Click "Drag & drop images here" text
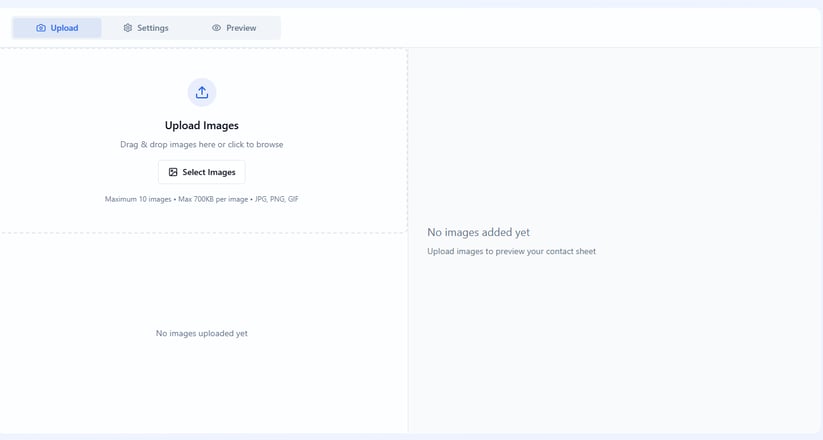 (x=167, y=144)
